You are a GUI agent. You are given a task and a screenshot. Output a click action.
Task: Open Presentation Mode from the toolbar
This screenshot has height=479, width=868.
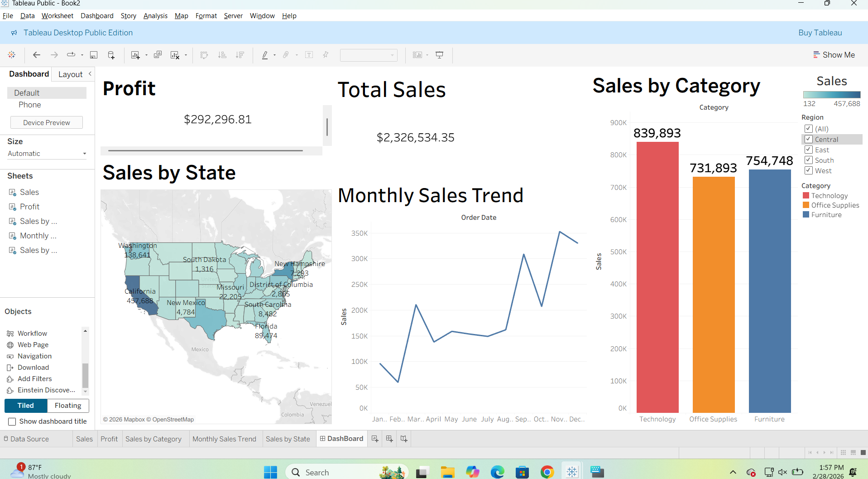439,55
